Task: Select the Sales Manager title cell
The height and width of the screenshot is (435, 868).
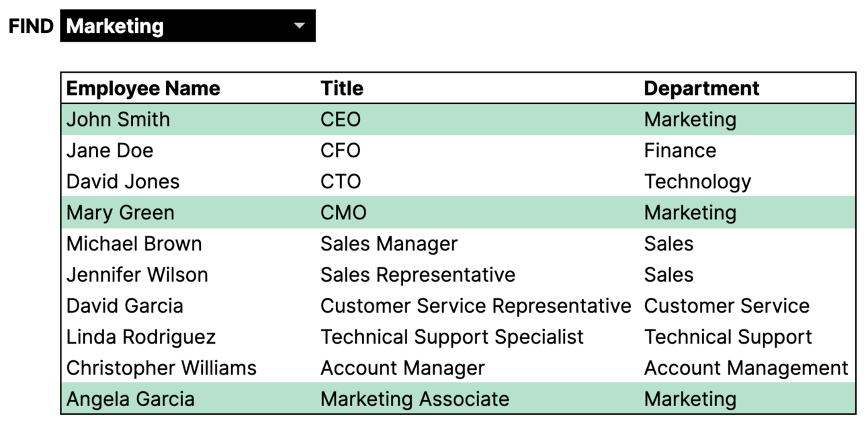Action: (x=389, y=244)
